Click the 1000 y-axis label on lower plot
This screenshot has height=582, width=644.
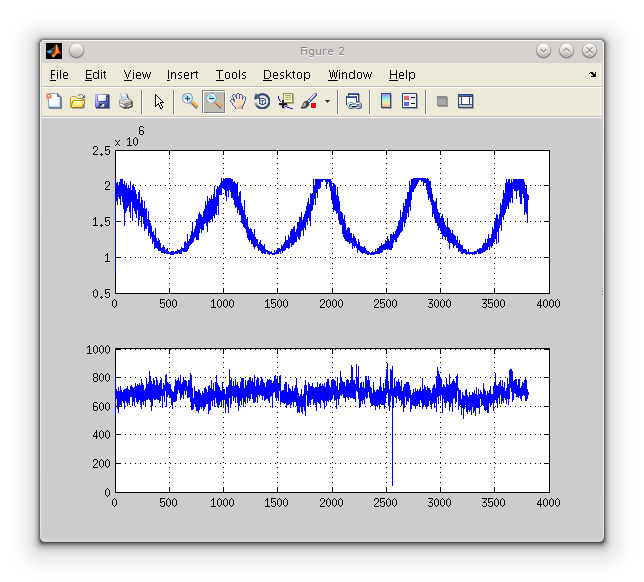tap(98, 350)
